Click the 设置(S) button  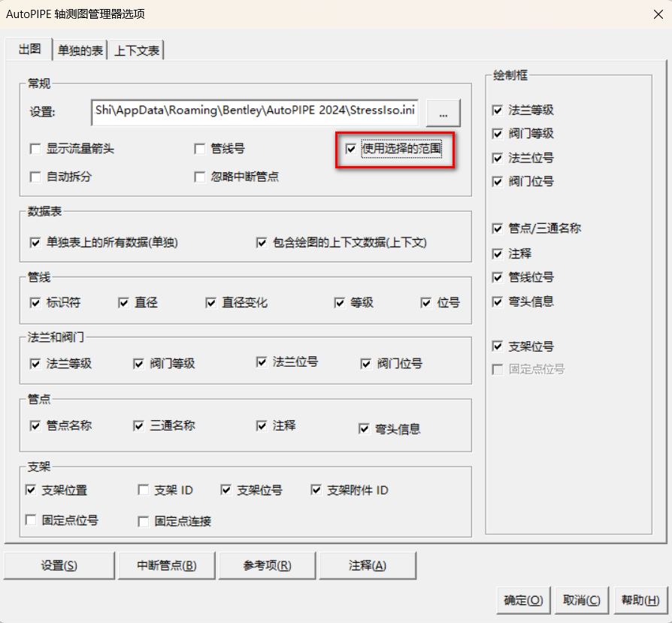59,566
